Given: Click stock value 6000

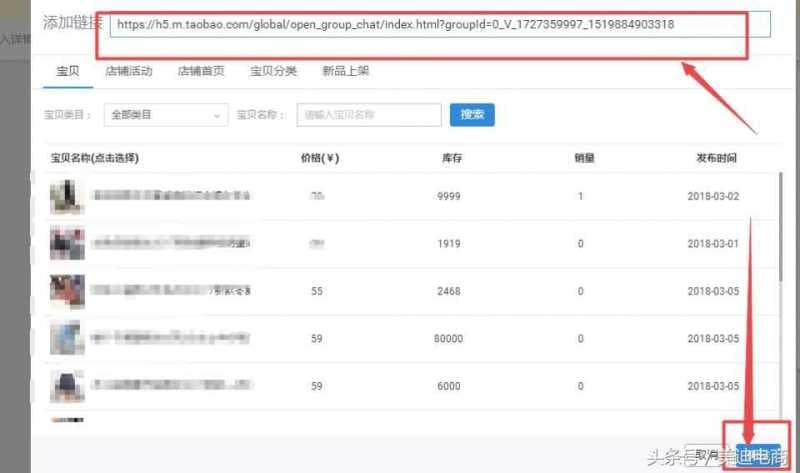Looking at the screenshot, I should pyautogui.click(x=449, y=386).
